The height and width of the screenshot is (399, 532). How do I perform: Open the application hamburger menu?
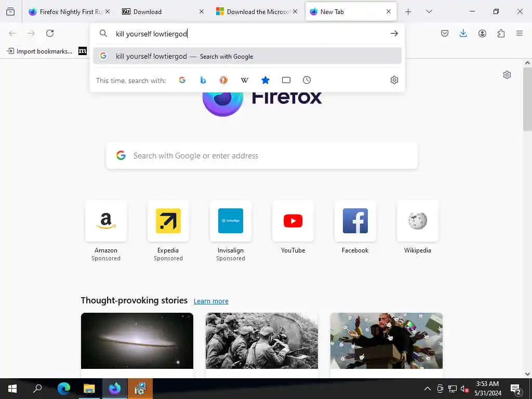point(520,33)
